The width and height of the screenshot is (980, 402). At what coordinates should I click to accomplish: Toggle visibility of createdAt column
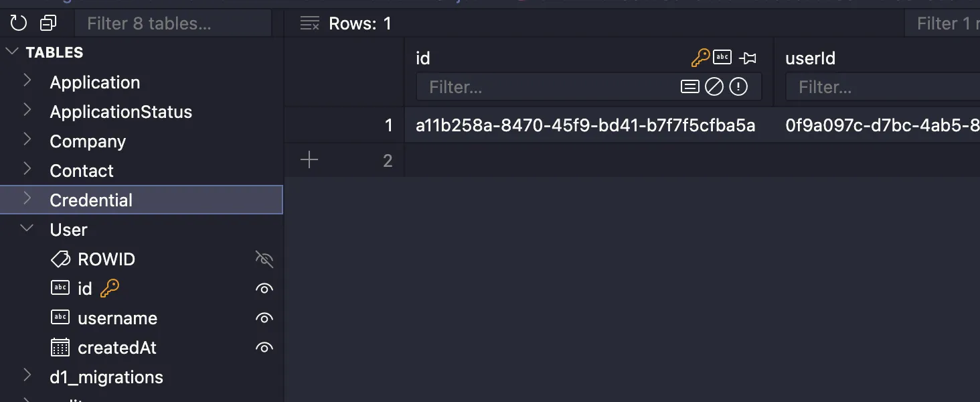264,348
